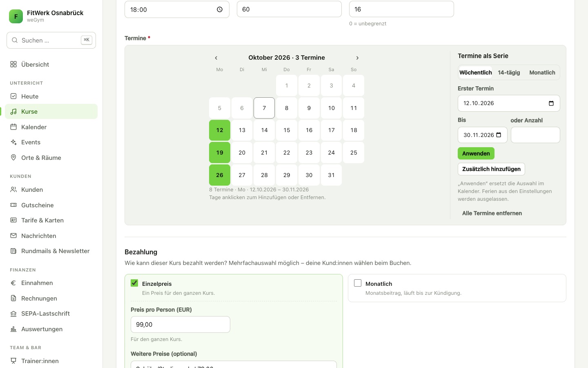Open the Nachrichten envelope icon
The image size is (588, 368).
13,236
